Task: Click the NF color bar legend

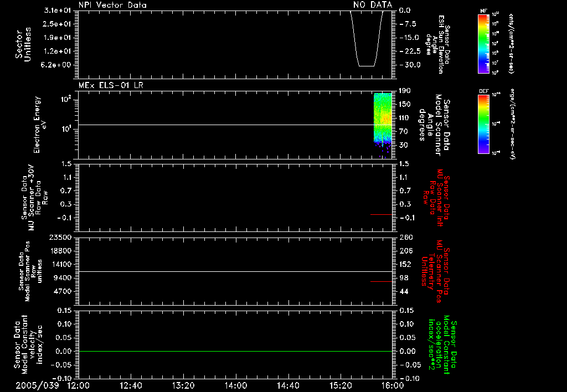Action: click(x=484, y=44)
